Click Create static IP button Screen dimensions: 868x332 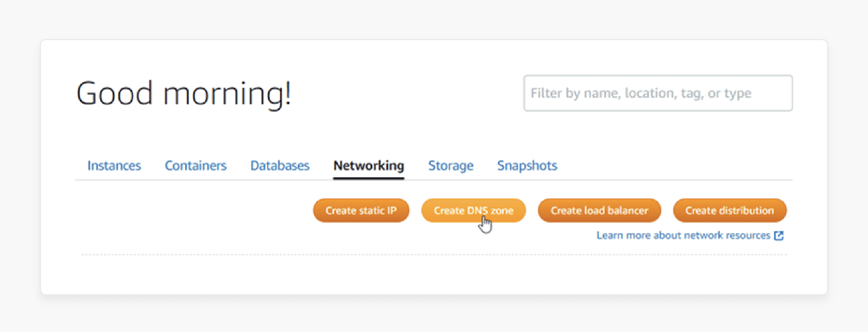tap(361, 210)
